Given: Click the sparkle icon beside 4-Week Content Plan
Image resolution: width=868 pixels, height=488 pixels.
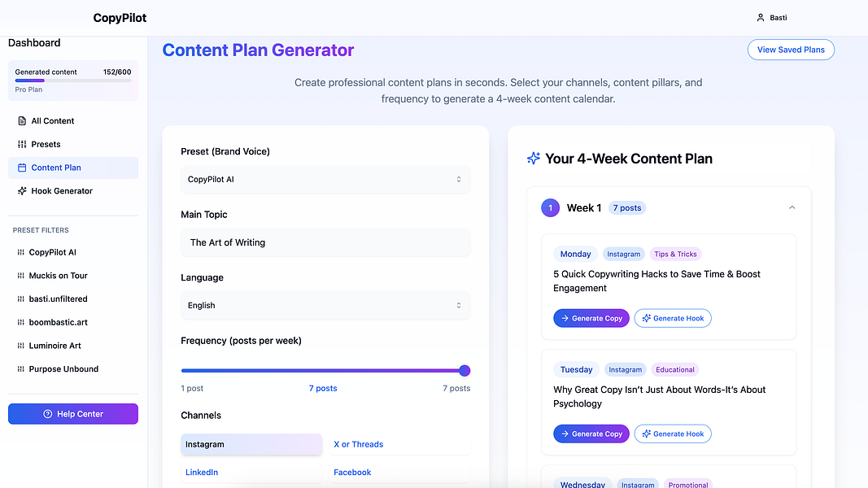Looking at the screenshot, I should click(x=534, y=159).
